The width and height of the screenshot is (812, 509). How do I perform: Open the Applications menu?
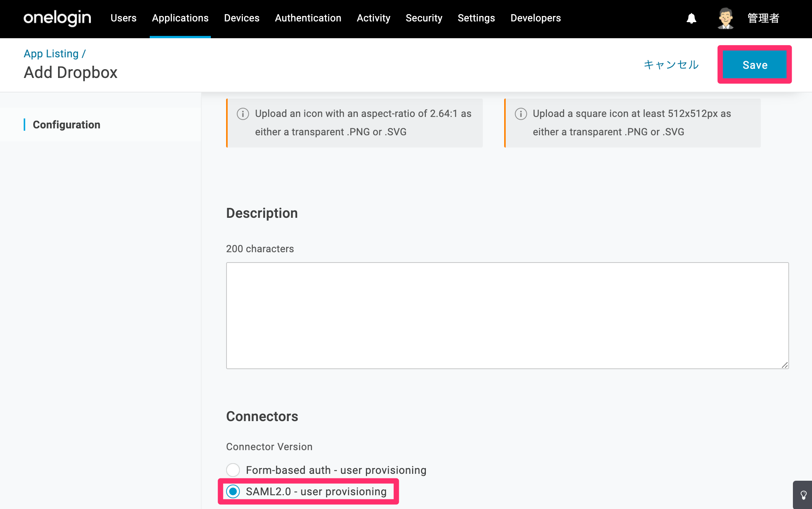180,18
